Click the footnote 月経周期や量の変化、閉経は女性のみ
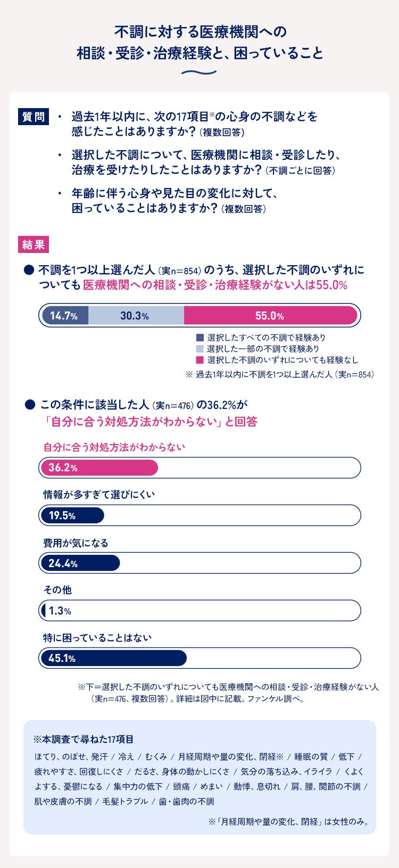The width and height of the screenshot is (399, 868). (289, 822)
